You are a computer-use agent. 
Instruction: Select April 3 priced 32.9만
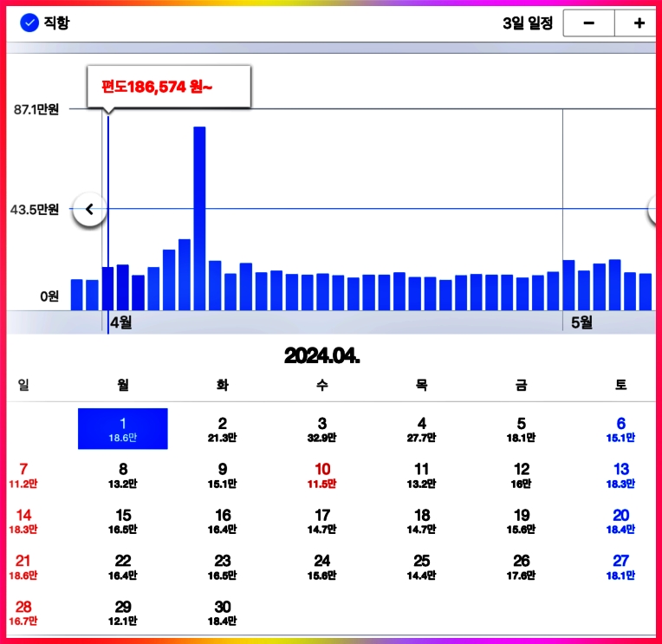point(322,429)
